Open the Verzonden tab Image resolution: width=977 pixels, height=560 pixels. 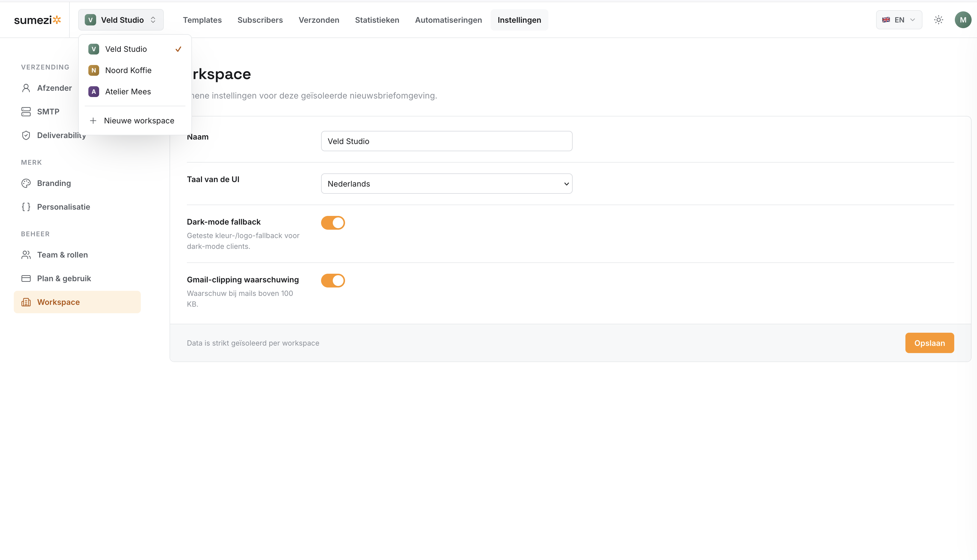pos(319,20)
